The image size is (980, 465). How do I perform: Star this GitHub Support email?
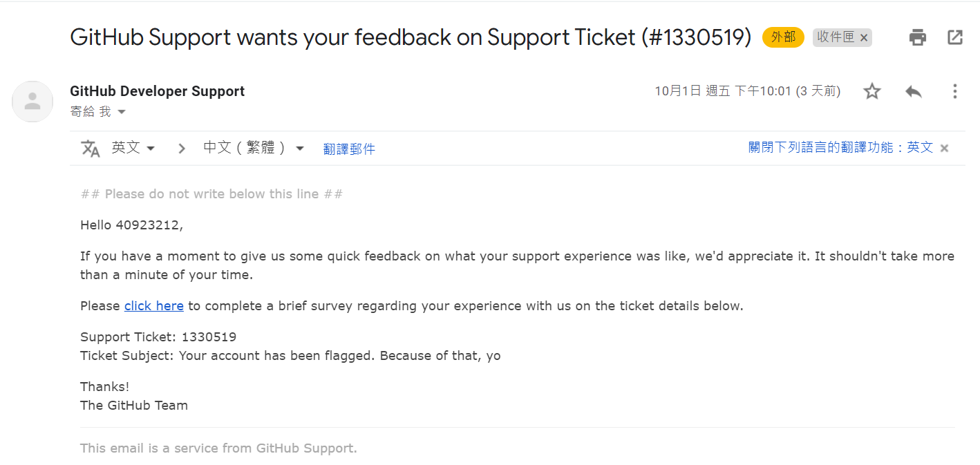pyautogui.click(x=872, y=91)
